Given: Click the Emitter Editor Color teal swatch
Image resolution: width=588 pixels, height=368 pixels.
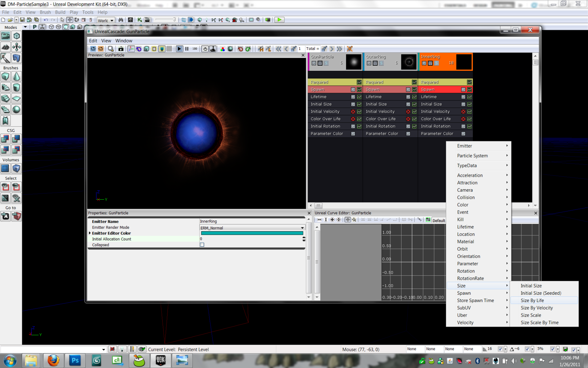Looking at the screenshot, I should coord(252,233).
